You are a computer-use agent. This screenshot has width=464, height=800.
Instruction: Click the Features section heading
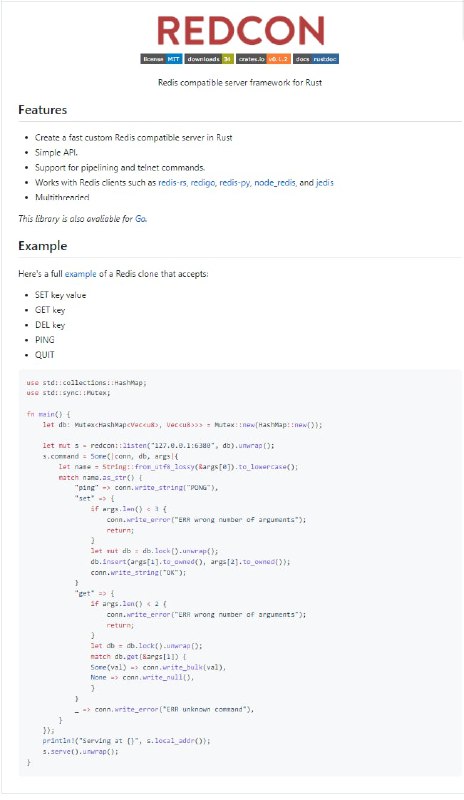(x=42, y=110)
